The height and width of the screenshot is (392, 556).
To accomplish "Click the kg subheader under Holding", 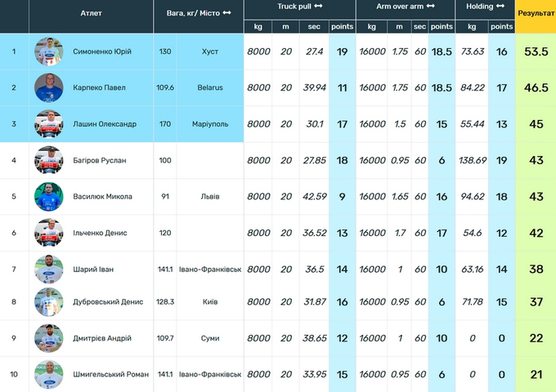I will 472,27.
